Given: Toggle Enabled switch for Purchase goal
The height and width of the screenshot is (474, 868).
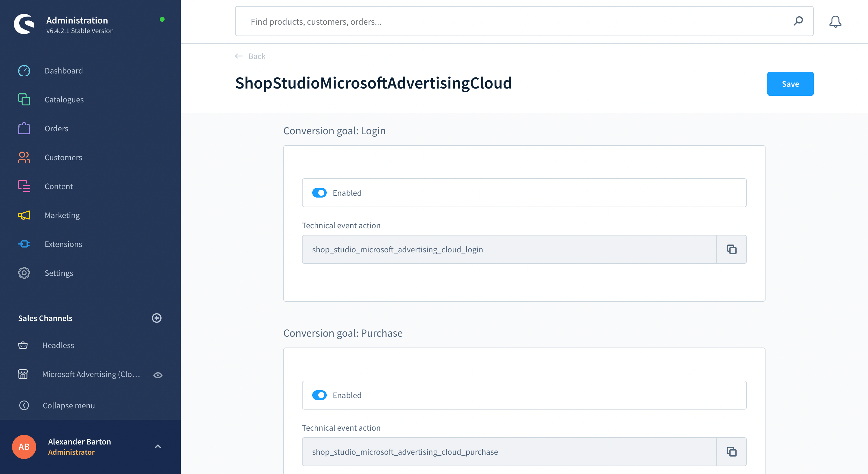Looking at the screenshot, I should [319, 395].
